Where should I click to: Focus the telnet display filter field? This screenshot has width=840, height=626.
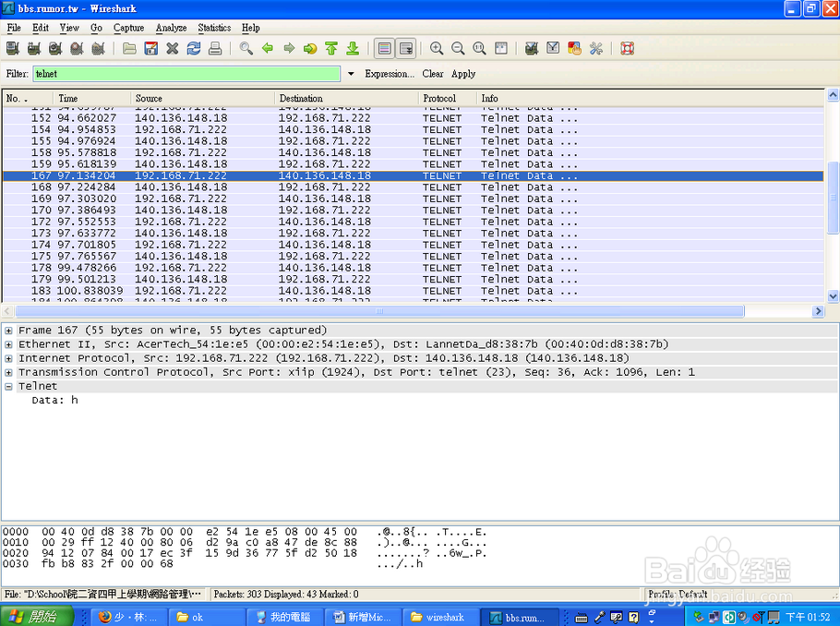point(186,74)
